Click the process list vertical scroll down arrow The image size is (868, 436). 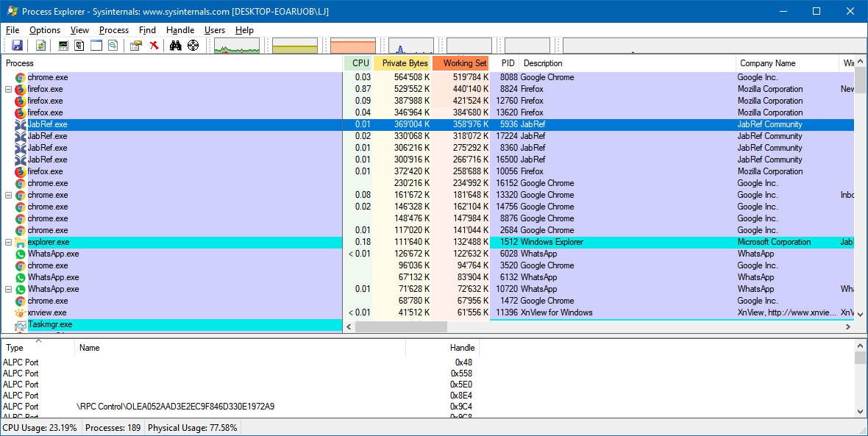860,314
